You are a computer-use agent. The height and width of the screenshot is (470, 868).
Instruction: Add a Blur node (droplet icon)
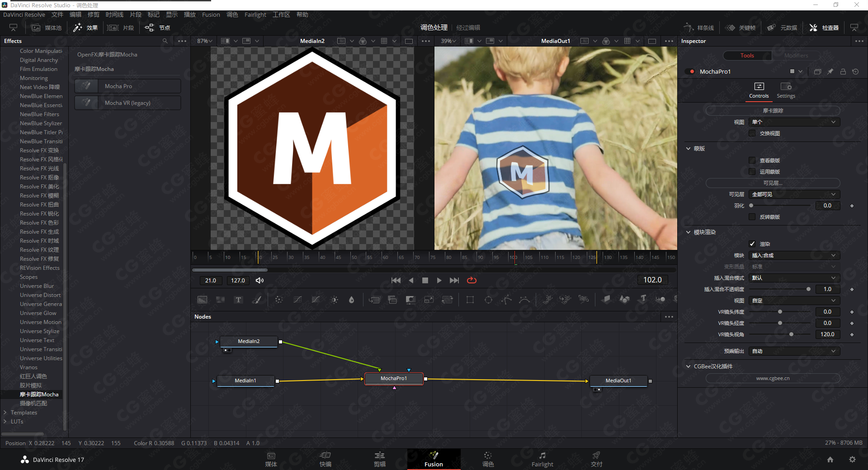(351, 300)
